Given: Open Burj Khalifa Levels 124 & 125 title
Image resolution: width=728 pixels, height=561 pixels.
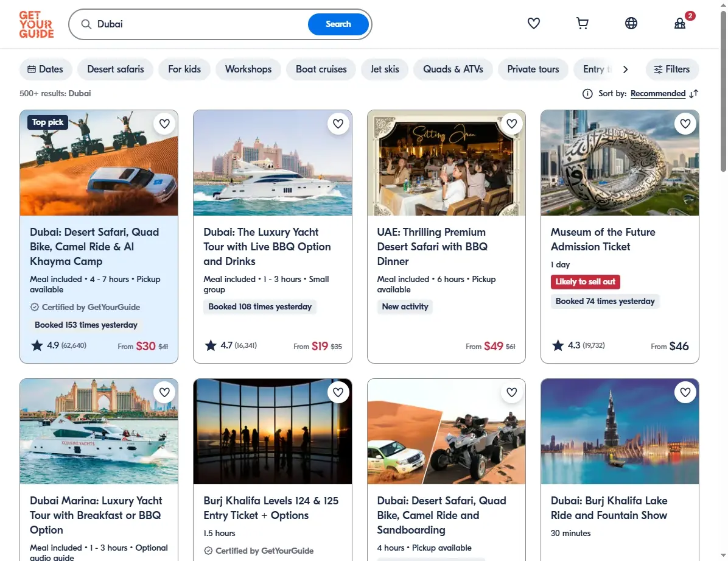Looking at the screenshot, I should tap(271, 508).
